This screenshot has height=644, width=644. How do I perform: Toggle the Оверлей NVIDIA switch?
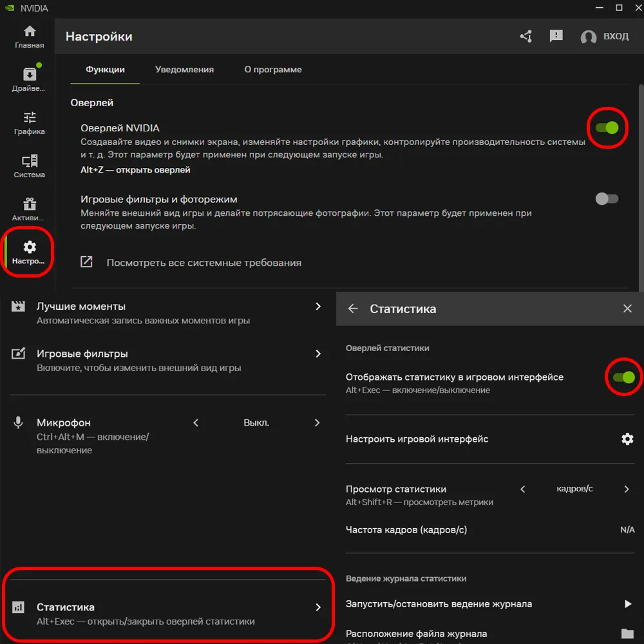pos(607,128)
